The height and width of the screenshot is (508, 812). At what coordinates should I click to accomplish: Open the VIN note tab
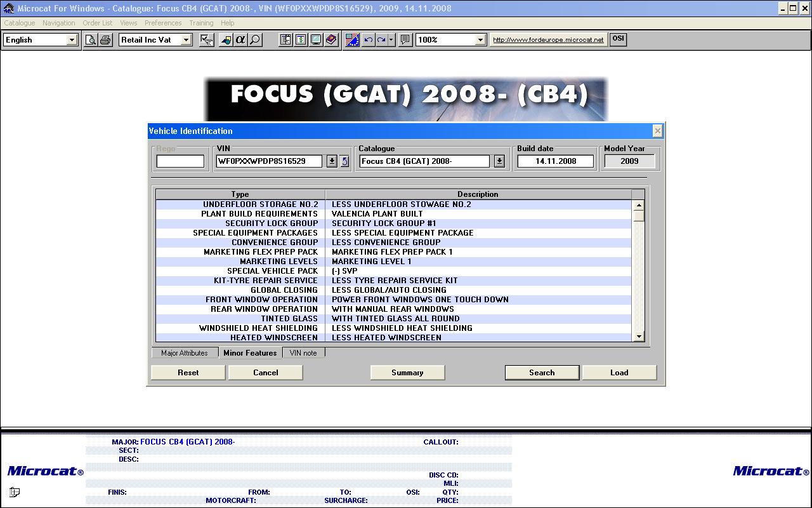click(x=303, y=353)
